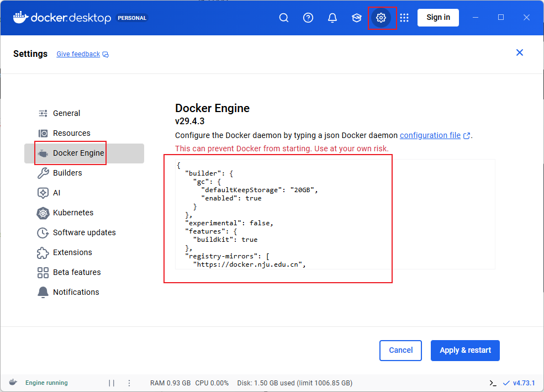Click Apply & restart
Image resolution: width=544 pixels, height=392 pixels.
(465, 351)
